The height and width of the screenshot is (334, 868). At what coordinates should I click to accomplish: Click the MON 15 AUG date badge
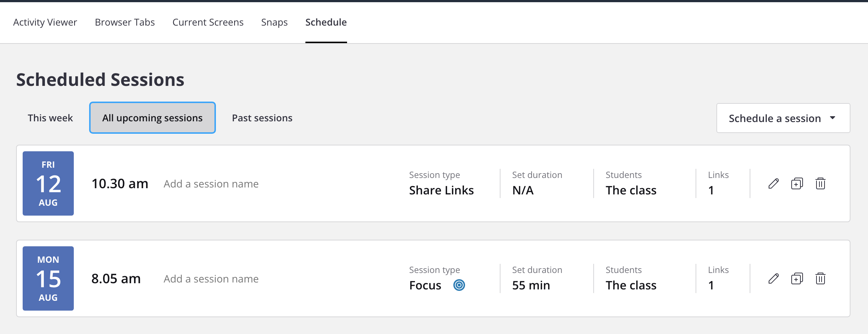[x=48, y=278]
